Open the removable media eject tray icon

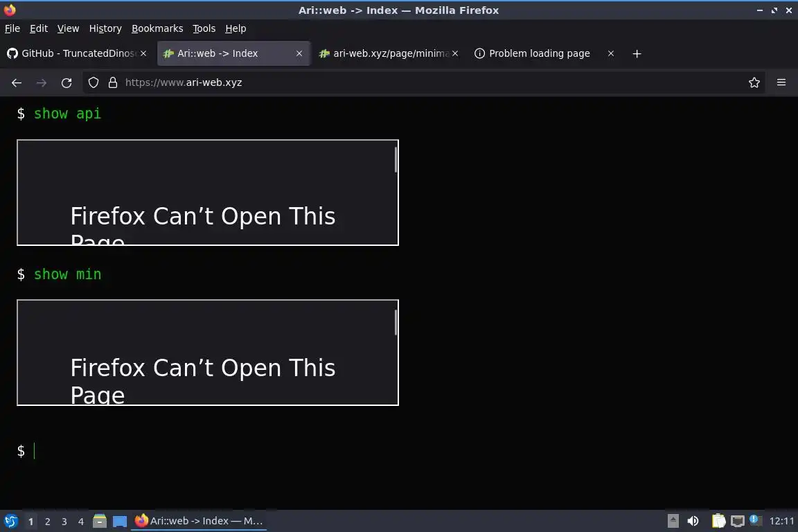[673, 521]
